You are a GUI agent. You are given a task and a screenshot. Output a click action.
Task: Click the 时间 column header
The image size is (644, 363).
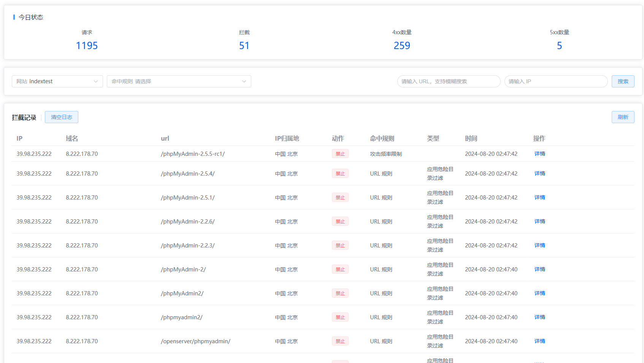tap(471, 138)
